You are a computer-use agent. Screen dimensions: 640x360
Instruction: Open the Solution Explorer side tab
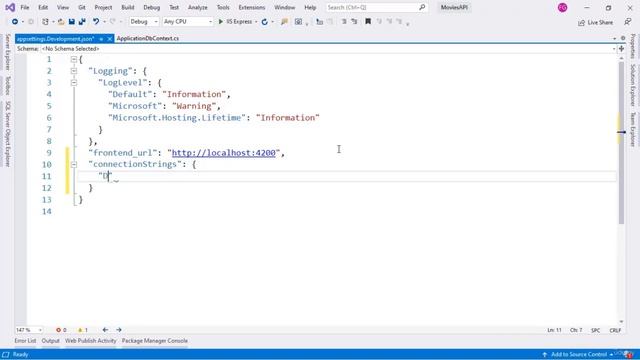(x=633, y=85)
